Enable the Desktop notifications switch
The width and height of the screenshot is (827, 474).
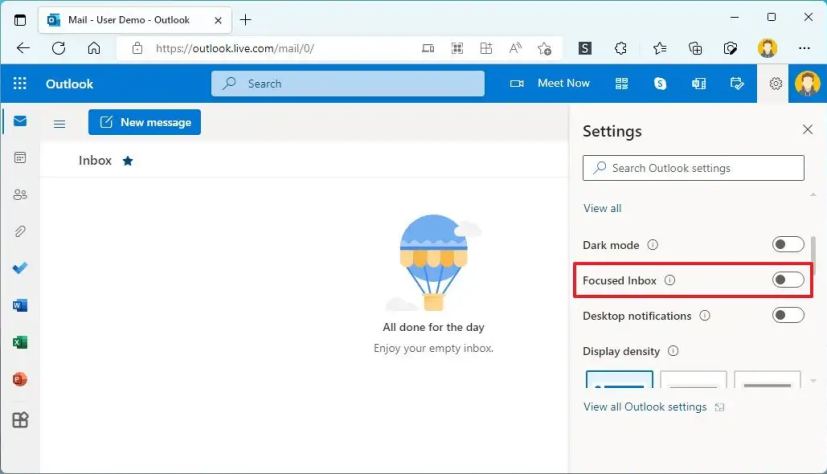788,315
